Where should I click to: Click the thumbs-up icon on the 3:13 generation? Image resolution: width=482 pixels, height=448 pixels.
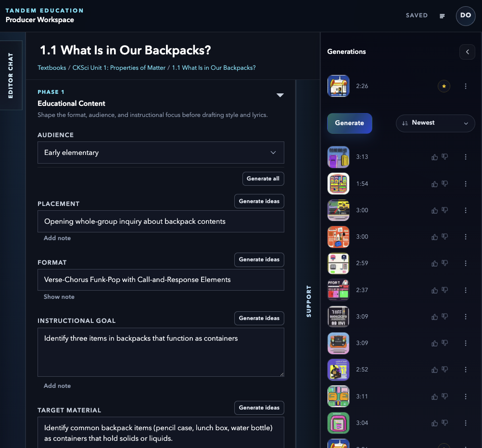point(434,157)
